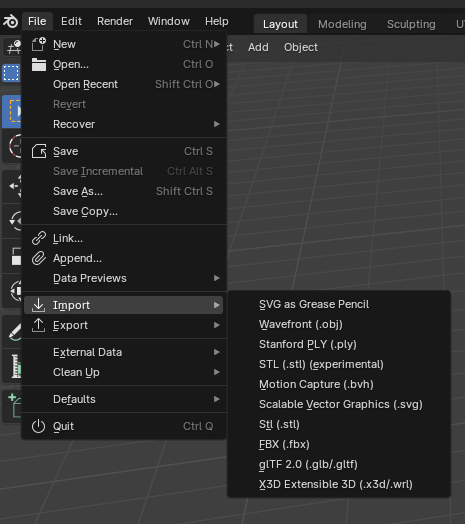Open the Object menu in viewport header
Viewport: 465px width, 524px height.
[x=301, y=47]
